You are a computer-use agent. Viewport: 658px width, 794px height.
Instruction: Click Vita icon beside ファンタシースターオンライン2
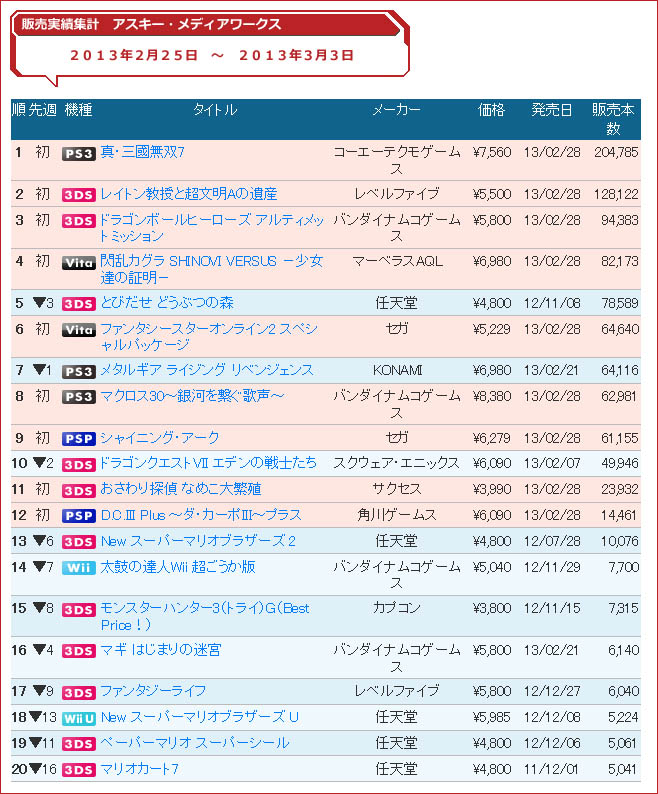coord(79,330)
